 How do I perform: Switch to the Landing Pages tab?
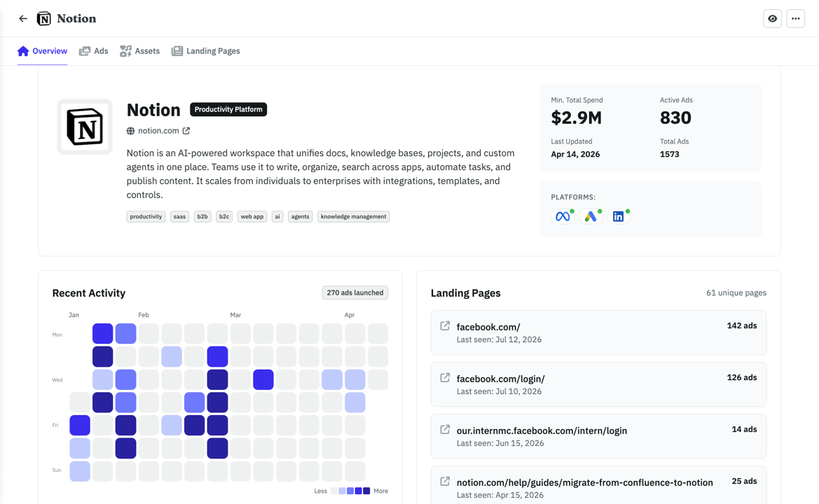tap(205, 50)
